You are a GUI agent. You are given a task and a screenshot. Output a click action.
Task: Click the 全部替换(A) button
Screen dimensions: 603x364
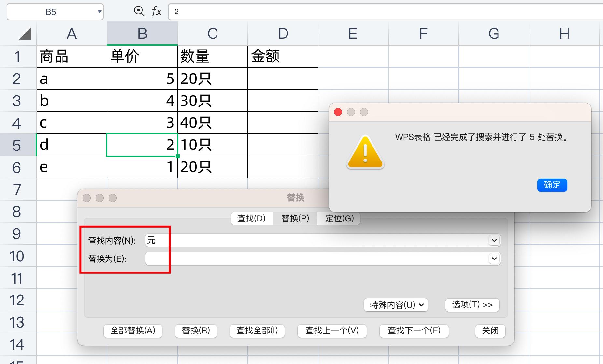133,331
